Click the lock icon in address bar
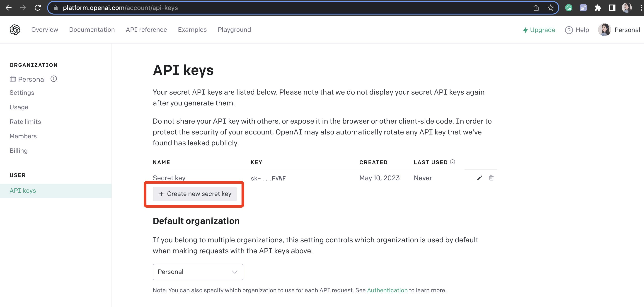This screenshot has height=307, width=644. [x=56, y=8]
